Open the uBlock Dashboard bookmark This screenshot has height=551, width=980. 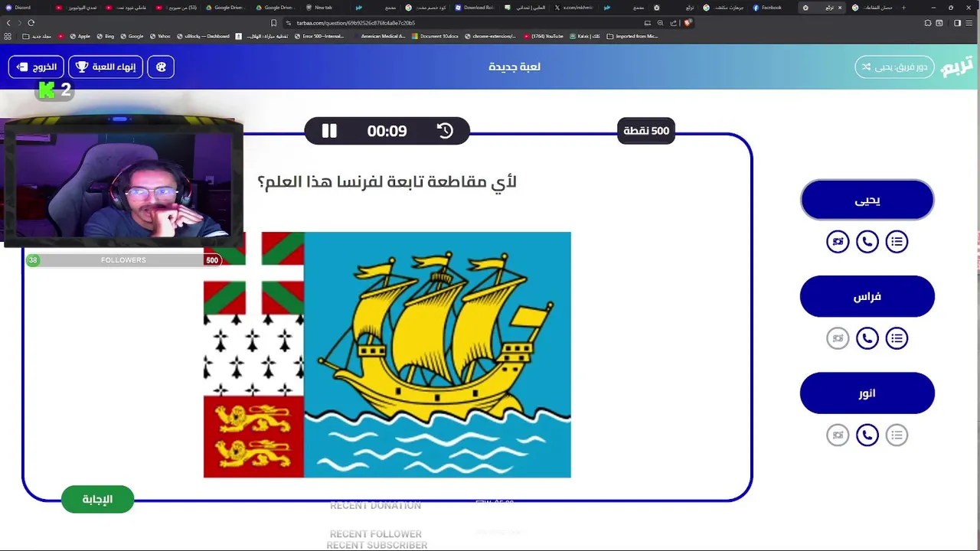[203, 36]
